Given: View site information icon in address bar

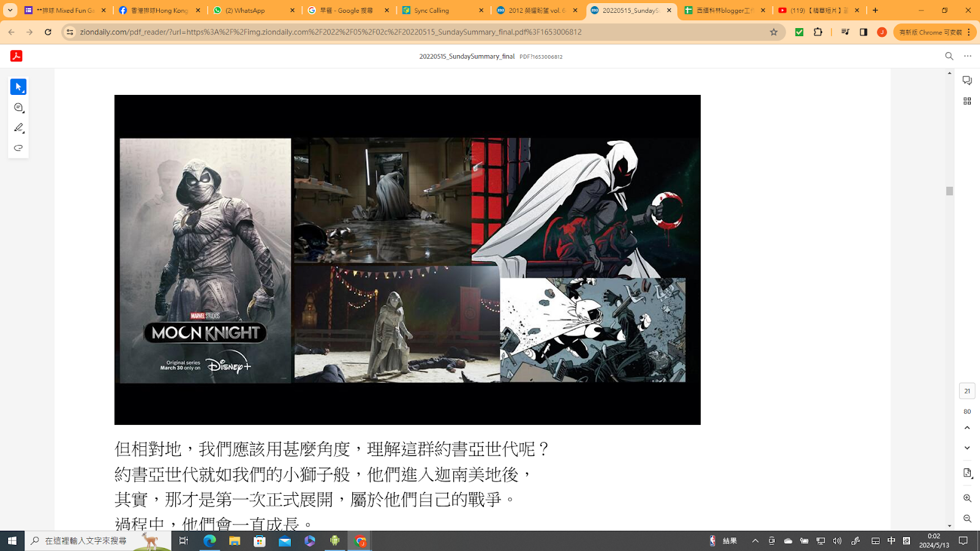Looking at the screenshot, I should click(70, 32).
